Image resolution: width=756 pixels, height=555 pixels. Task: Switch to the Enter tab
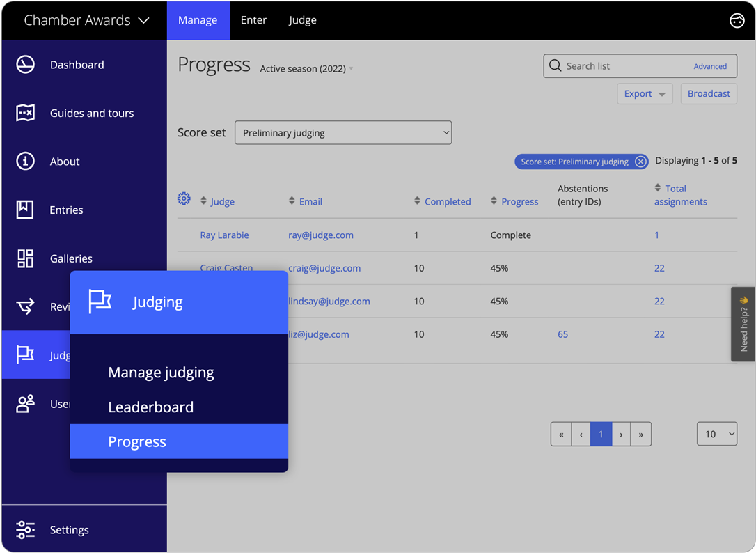(x=253, y=20)
